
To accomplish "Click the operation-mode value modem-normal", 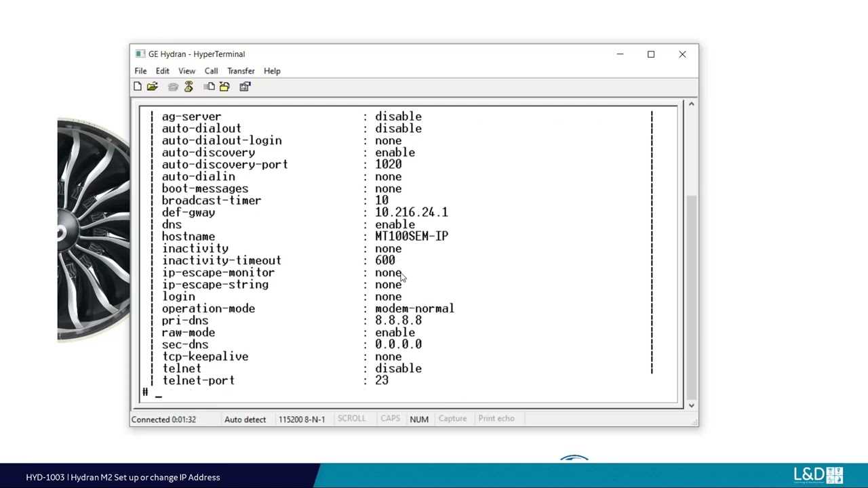I will (x=415, y=309).
